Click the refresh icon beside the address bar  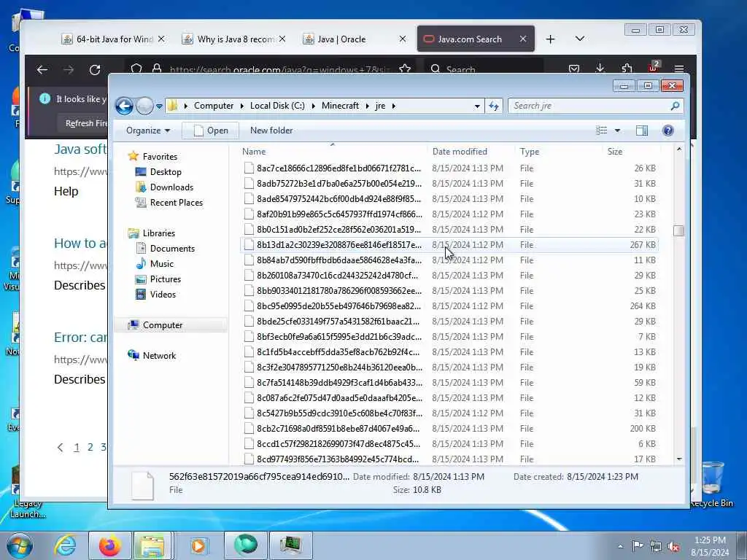[494, 106]
